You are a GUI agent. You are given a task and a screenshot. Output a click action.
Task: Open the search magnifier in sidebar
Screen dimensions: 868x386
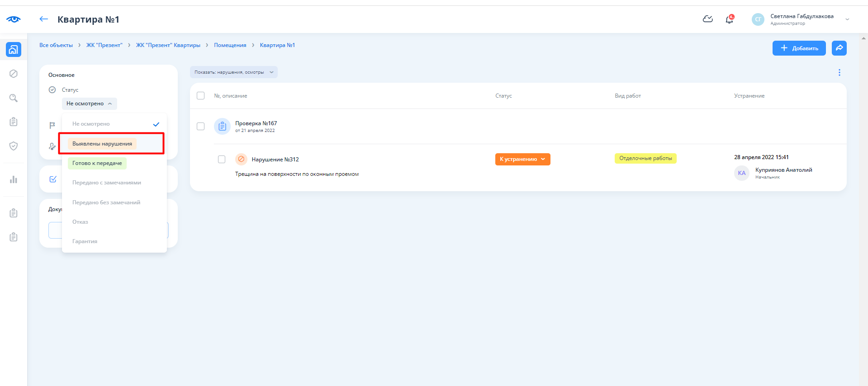(14, 98)
